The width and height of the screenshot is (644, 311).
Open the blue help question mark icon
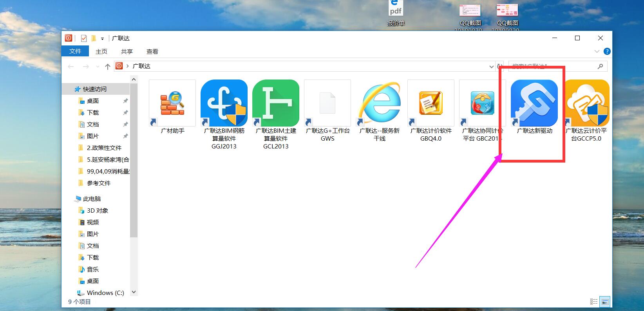point(607,51)
